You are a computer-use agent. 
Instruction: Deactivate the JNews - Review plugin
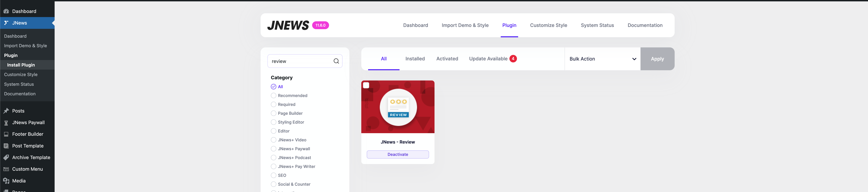398,154
